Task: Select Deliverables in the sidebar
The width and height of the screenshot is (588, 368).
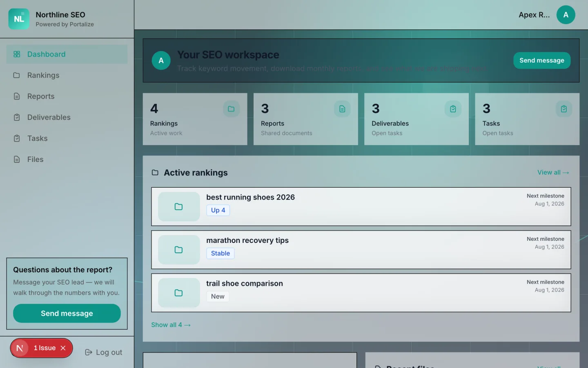Action: pos(67,117)
